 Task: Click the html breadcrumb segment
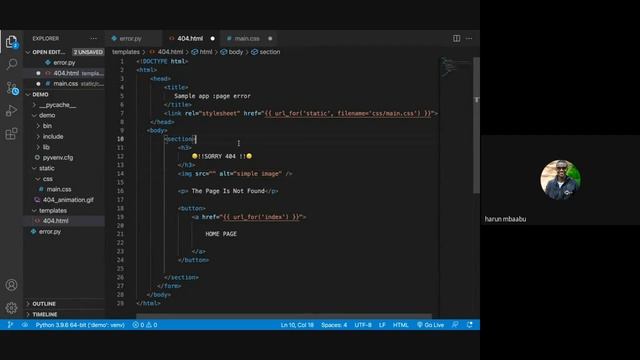coord(206,52)
